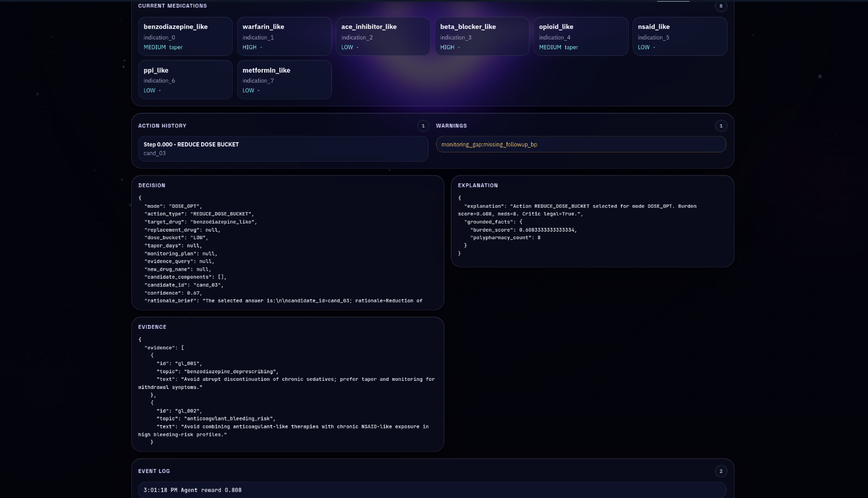Click the beta_blocker_like medication card

coord(482,36)
